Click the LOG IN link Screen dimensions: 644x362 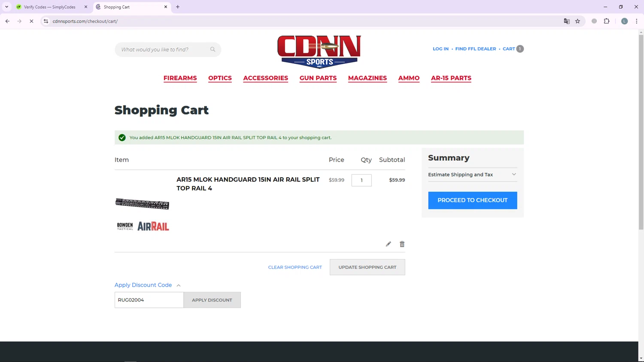point(440,49)
